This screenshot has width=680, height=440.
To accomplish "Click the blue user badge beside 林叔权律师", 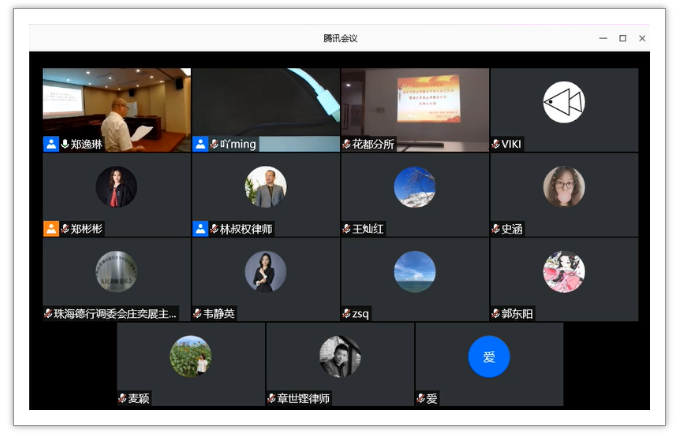I will [200, 228].
